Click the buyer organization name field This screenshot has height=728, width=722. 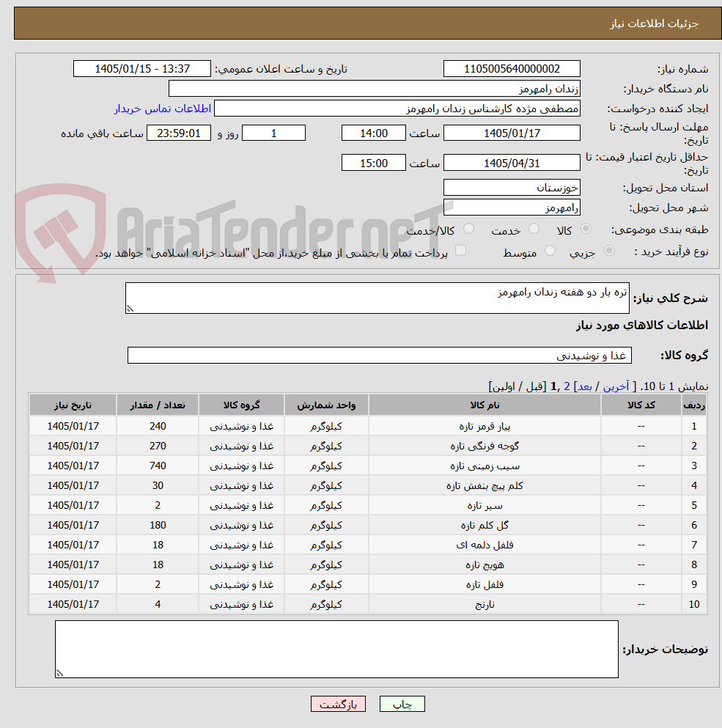point(375,89)
